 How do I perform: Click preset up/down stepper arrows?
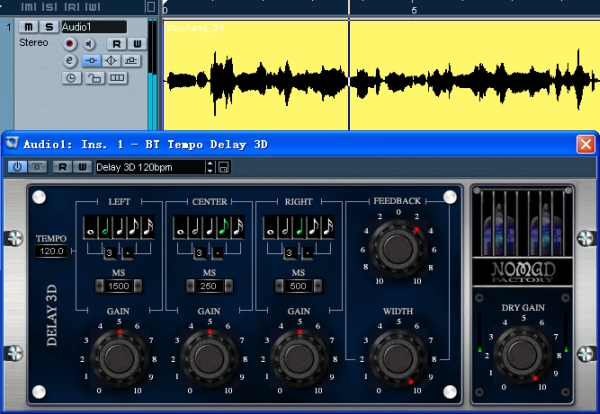coord(210,167)
